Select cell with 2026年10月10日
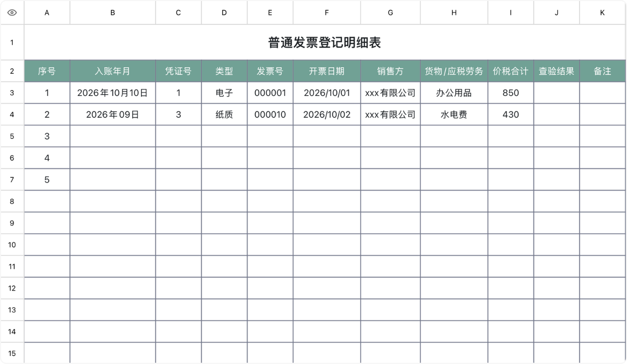This screenshot has width=627, height=364. [113, 93]
